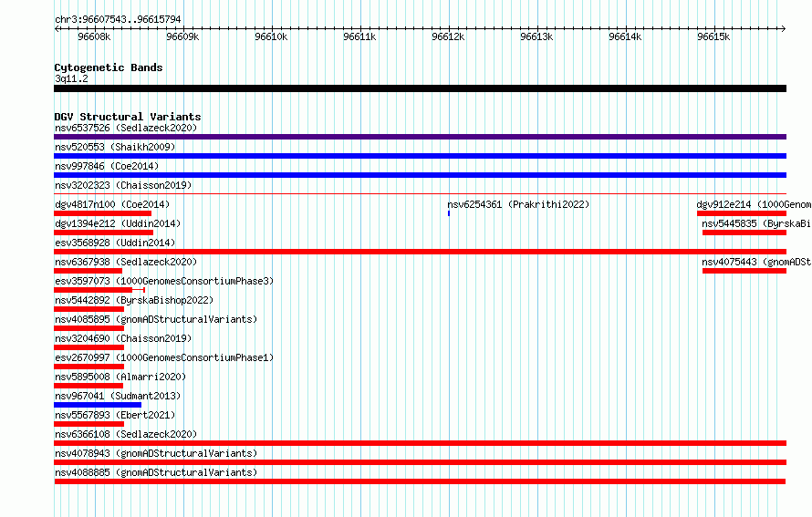Click the 96611k ruler tick label
812x517 pixels.
(x=359, y=36)
